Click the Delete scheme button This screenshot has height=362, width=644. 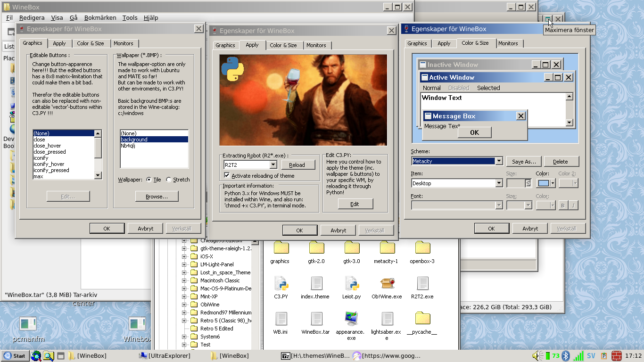pyautogui.click(x=561, y=162)
